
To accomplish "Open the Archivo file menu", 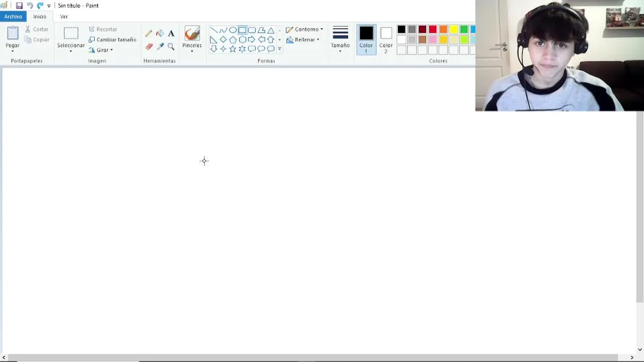I will coord(13,17).
